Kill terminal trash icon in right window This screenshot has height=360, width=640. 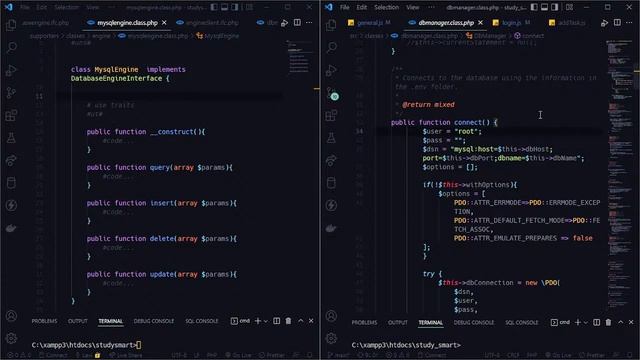click(x=608, y=322)
